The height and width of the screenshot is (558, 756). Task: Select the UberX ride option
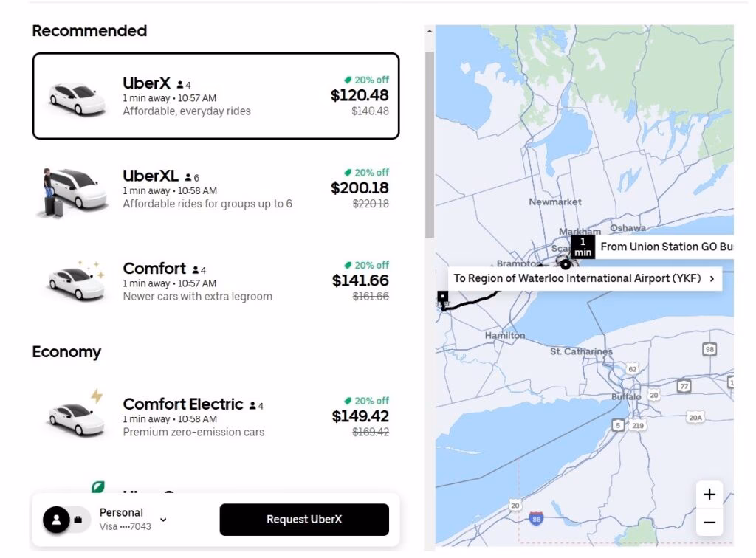pos(216,95)
